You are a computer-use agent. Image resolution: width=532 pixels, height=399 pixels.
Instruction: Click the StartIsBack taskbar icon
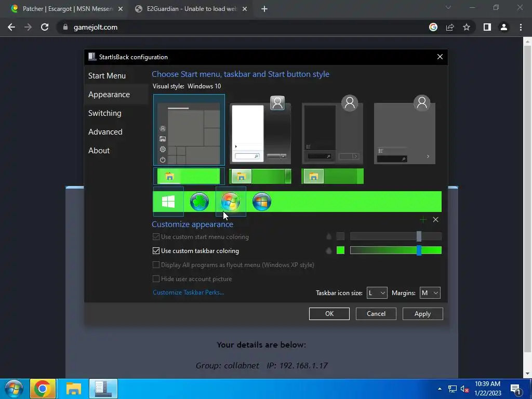click(x=103, y=389)
